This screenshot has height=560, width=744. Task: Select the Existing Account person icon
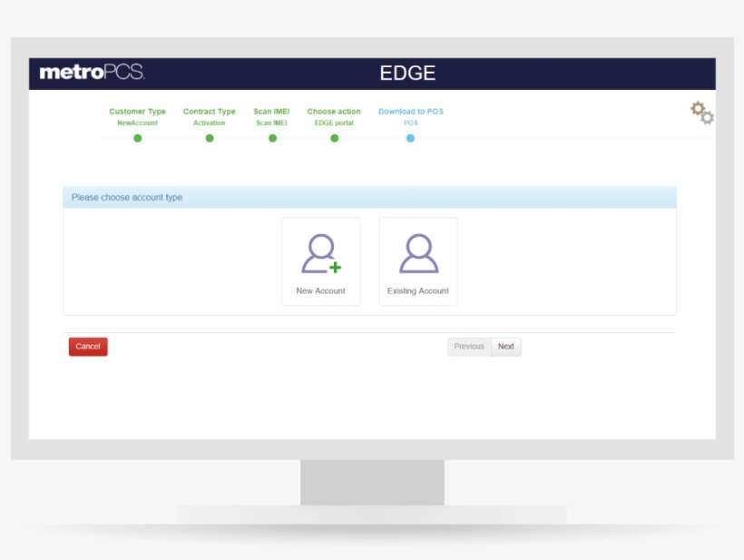pos(417,254)
